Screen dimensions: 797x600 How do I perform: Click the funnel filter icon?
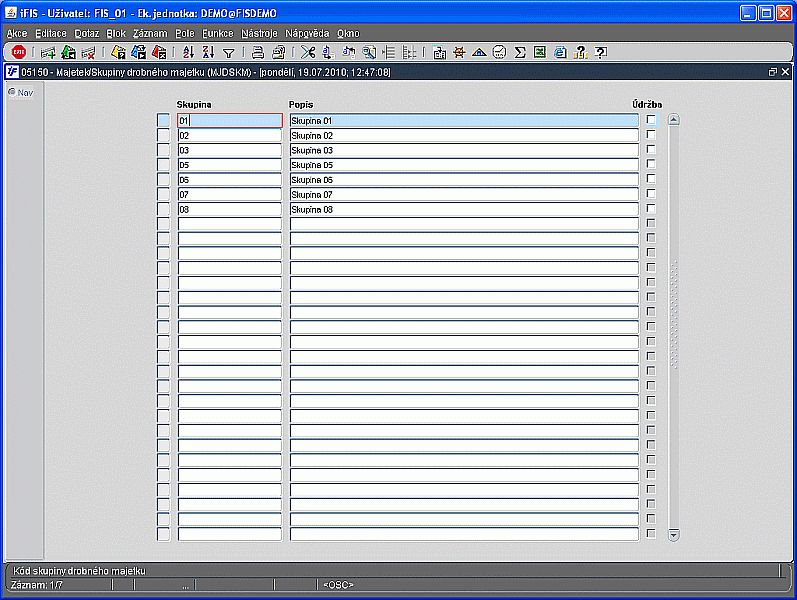228,52
